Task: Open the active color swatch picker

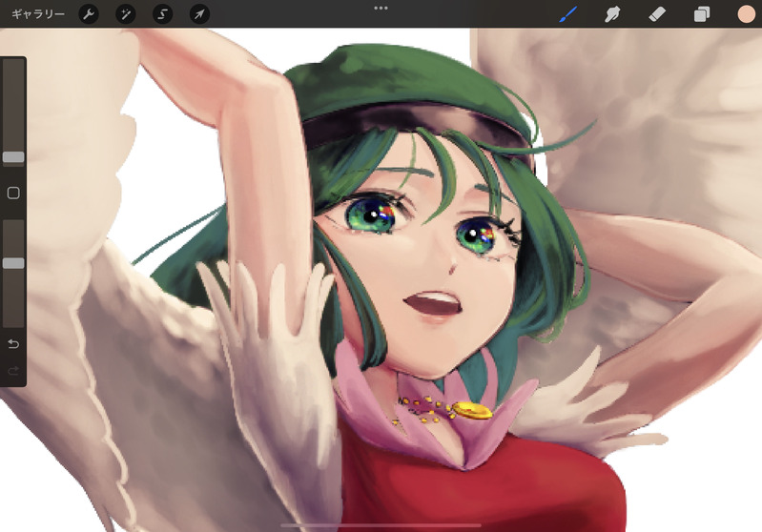Action: 747,14
